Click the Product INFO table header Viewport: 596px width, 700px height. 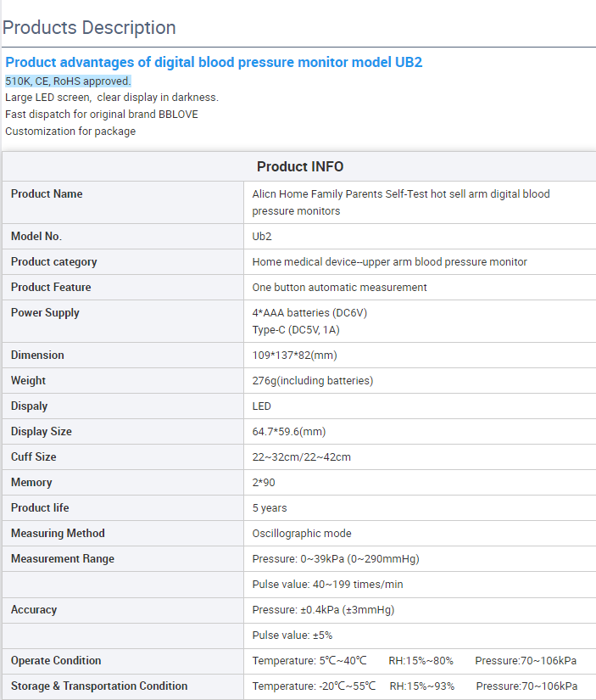[300, 166]
